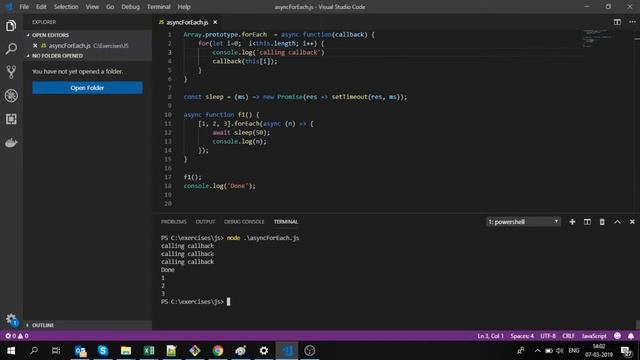Viewport: 640px width, 360px height.
Task: Change indentation via Spaces: 4
Action: pos(522,336)
